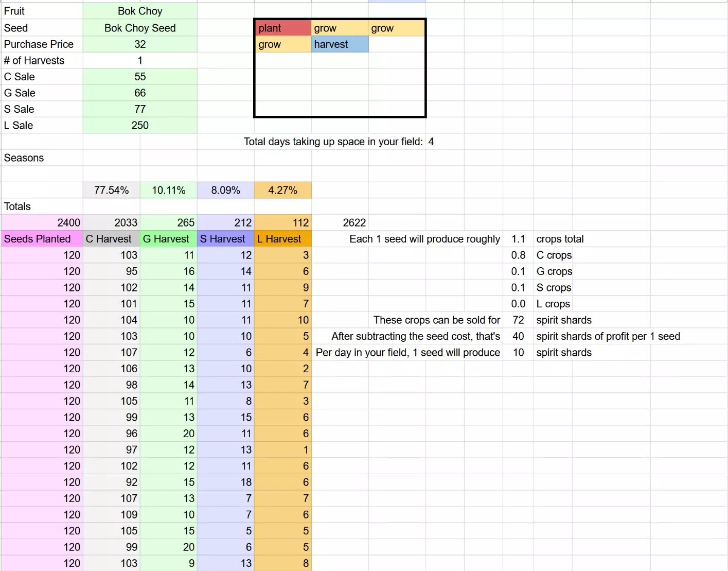Image resolution: width=728 pixels, height=571 pixels.
Task: Click the 'C Harvest' header cell
Action: [x=111, y=239]
